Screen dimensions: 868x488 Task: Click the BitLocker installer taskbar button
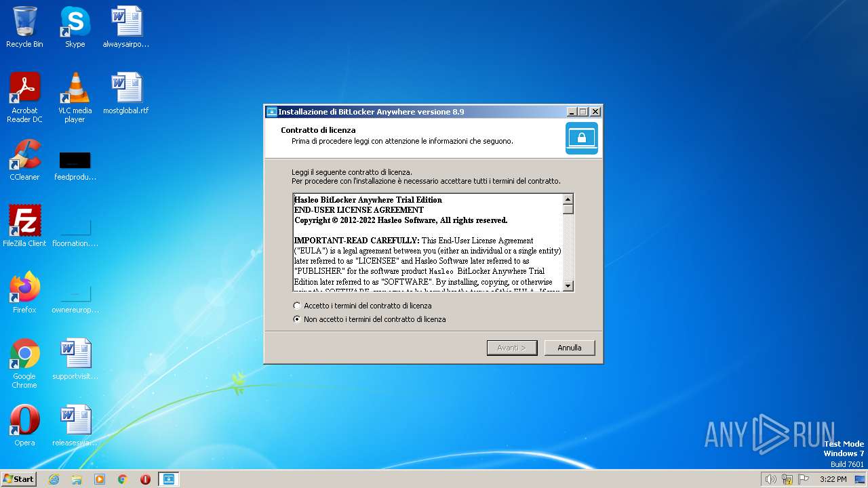click(168, 479)
